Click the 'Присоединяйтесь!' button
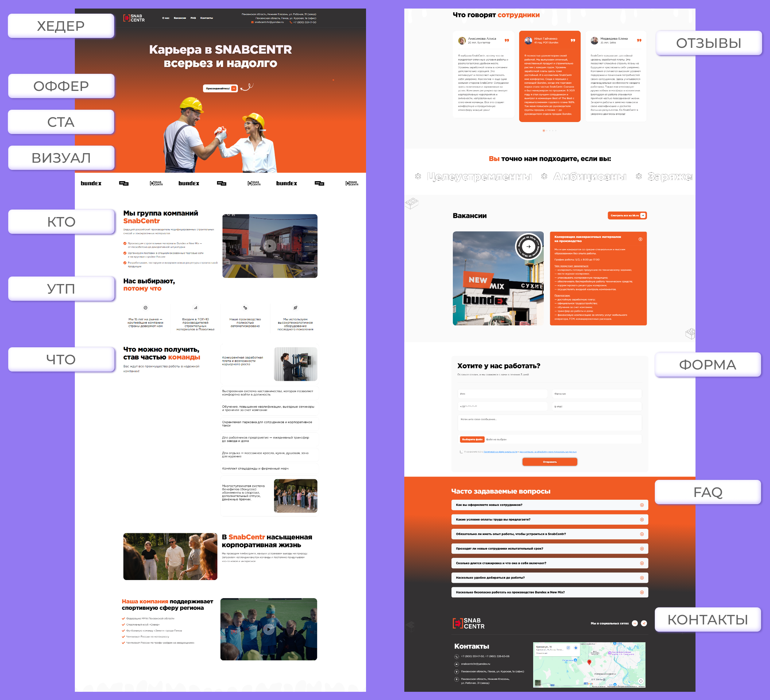 220,88
